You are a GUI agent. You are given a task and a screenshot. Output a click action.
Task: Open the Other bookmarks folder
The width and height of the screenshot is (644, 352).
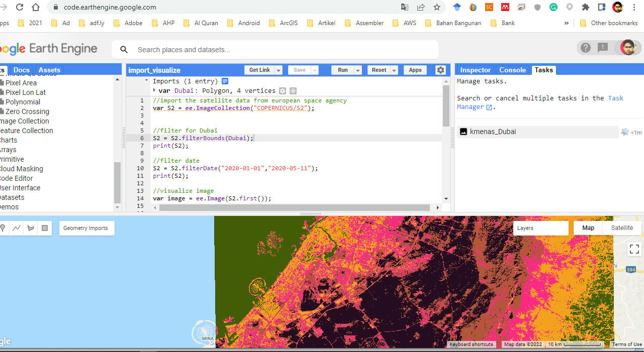608,23
